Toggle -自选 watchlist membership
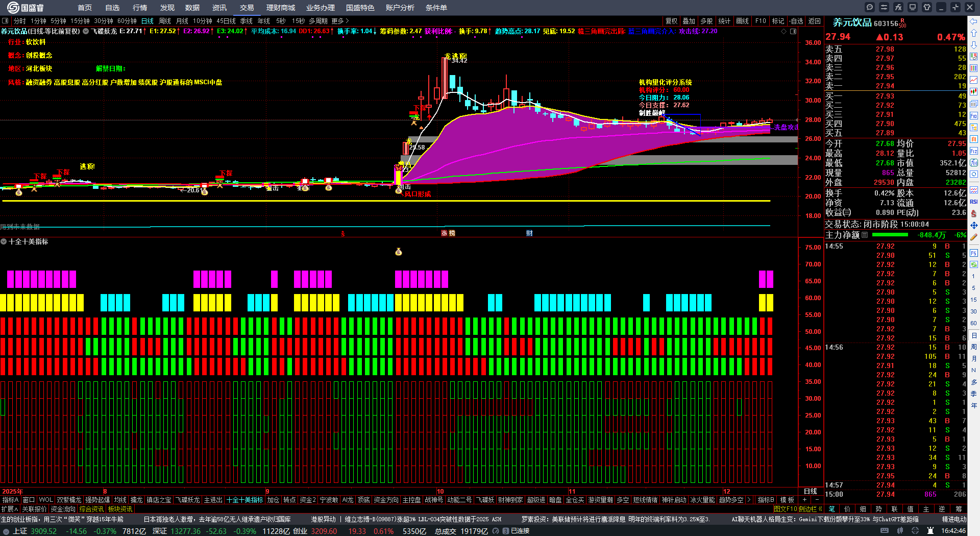This screenshot has width=980, height=536. (796, 21)
